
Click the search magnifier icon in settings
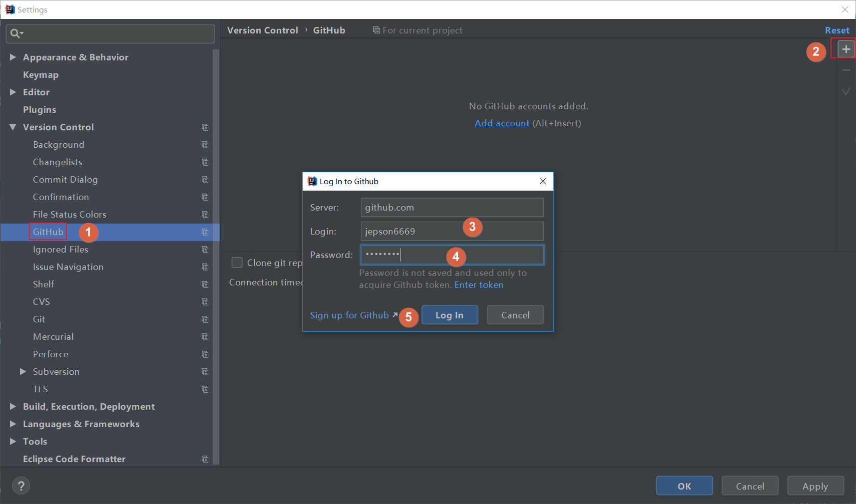pos(16,33)
